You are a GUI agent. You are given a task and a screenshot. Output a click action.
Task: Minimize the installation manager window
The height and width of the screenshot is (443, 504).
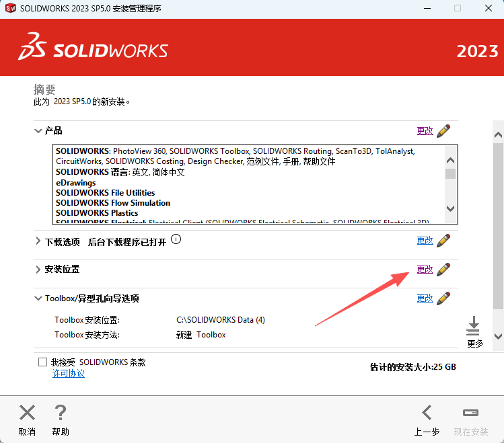pyautogui.click(x=427, y=8)
